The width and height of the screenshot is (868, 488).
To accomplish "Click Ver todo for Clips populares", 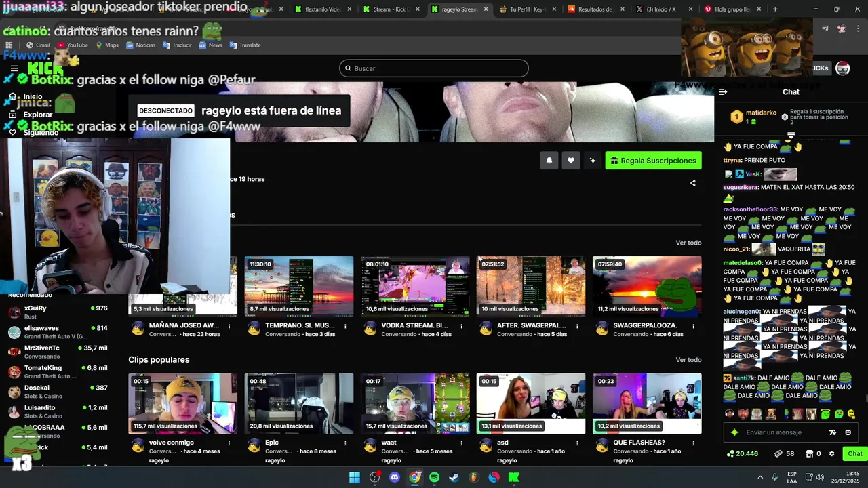I will [x=688, y=360].
